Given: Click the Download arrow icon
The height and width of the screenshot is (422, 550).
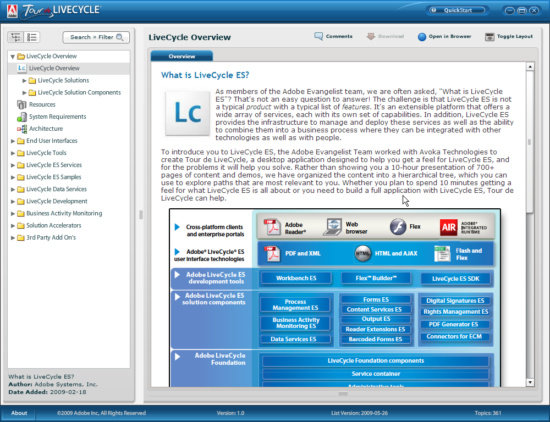Looking at the screenshot, I should coord(371,36).
